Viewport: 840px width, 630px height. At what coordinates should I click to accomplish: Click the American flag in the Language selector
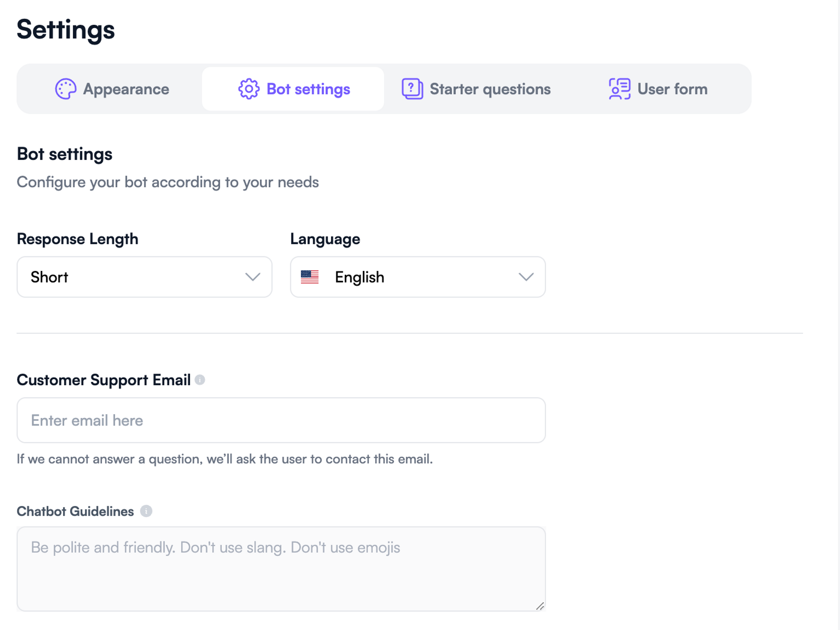310,277
